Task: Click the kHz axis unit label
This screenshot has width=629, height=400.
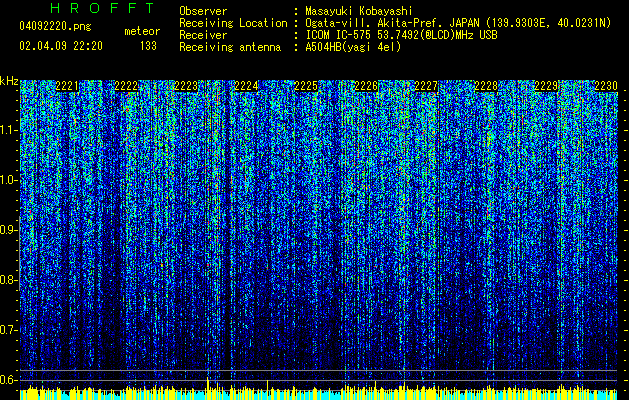Action: pos(9,81)
